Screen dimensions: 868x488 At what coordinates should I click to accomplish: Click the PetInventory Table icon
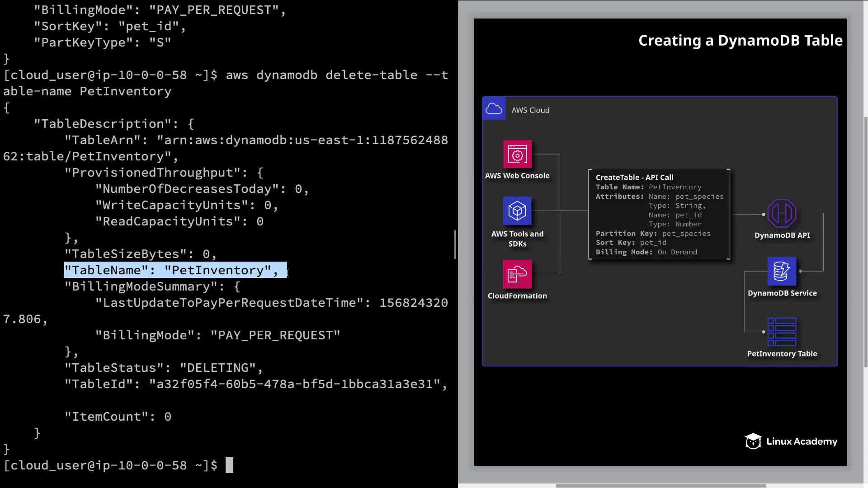tap(782, 332)
